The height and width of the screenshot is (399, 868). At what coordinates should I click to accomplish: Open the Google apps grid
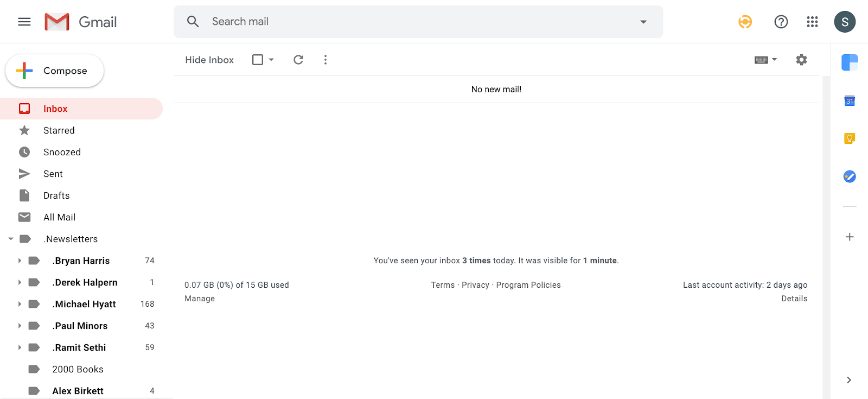point(812,22)
